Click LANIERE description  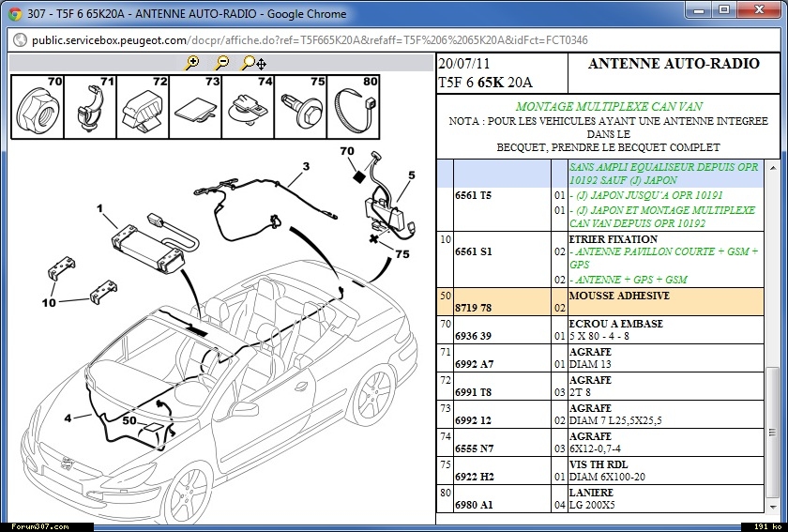tap(591, 493)
